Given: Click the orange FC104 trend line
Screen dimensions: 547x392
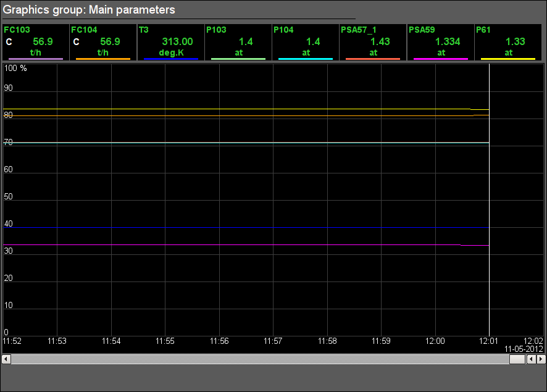Looking at the screenshot, I should pos(246,115).
